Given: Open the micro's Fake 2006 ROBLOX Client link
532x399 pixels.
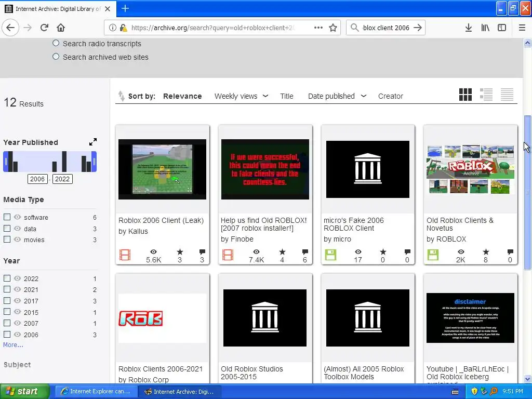Looking at the screenshot, I should coord(353,224).
